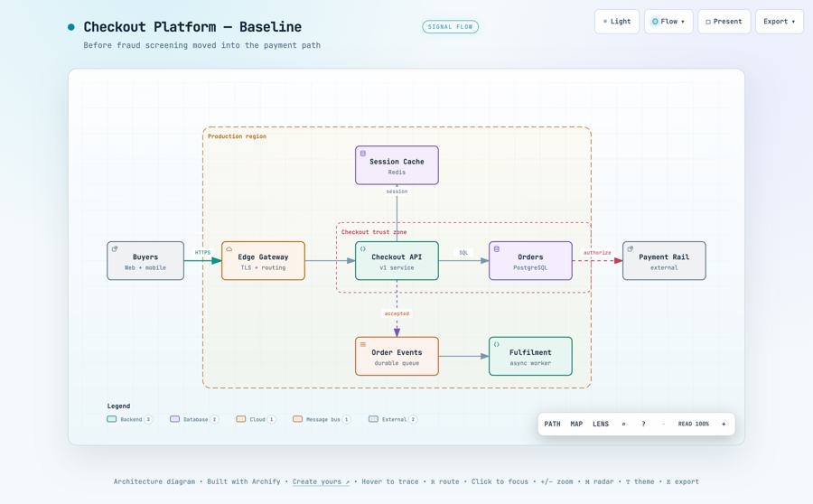813x504 pixels.
Task: Click the Order Events queue node
Action: coord(397,356)
